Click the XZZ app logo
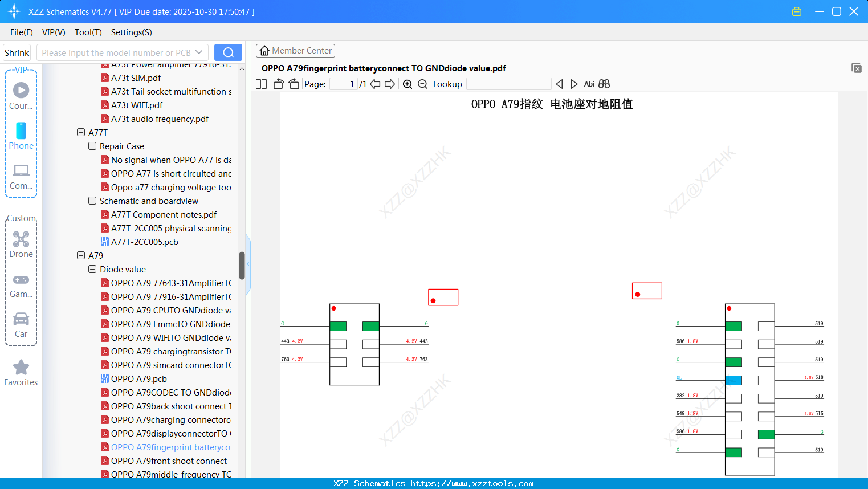Image resolution: width=868 pixels, height=489 pixels. click(14, 11)
